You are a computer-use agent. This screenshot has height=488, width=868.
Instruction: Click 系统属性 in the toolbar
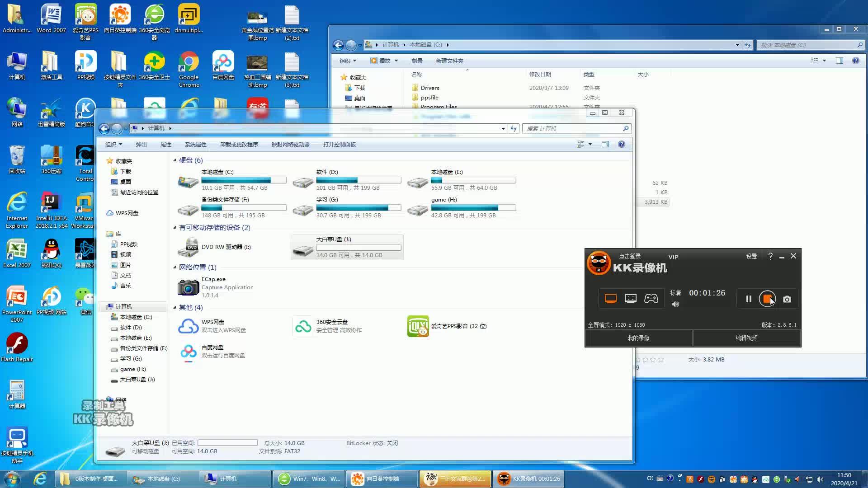(x=195, y=145)
